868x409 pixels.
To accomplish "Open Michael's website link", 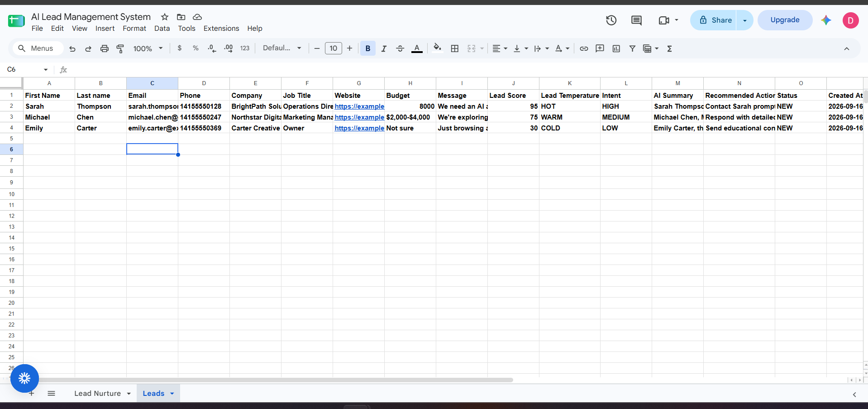I will 359,117.
